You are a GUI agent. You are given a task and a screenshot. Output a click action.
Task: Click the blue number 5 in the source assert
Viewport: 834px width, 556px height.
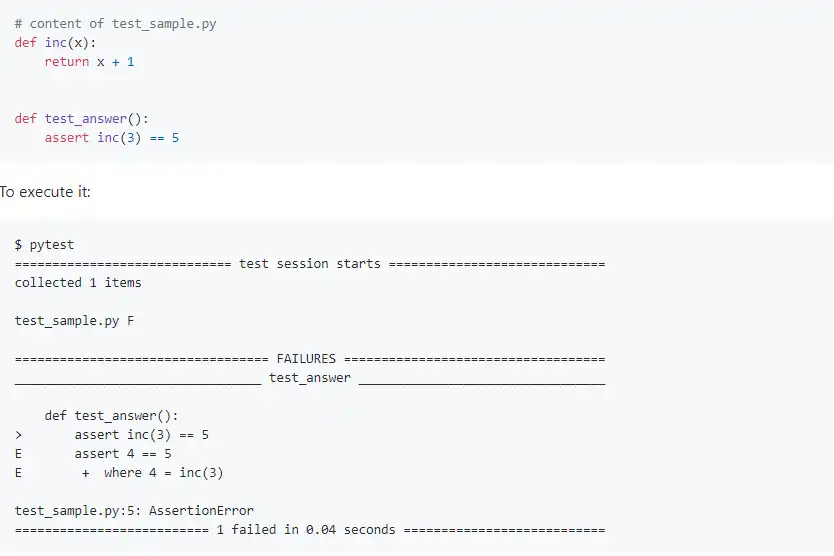point(175,137)
